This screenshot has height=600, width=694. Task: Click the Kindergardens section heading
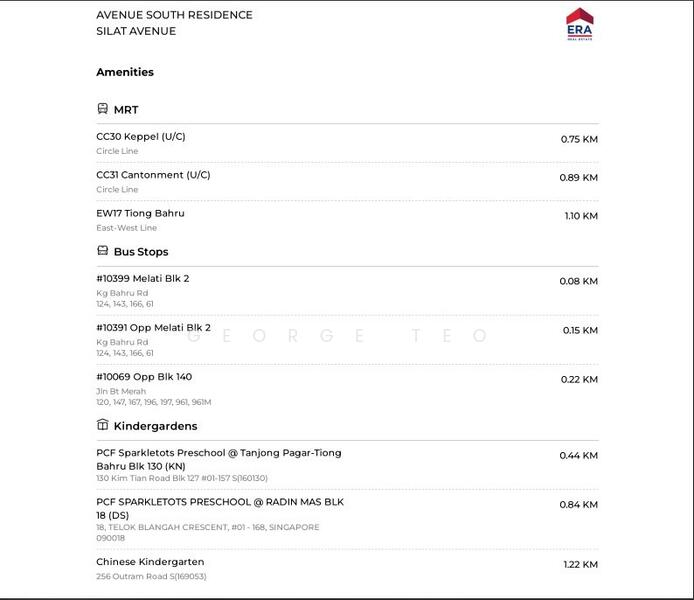[155, 426]
